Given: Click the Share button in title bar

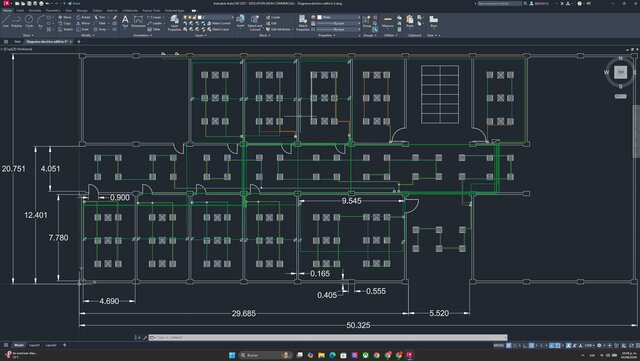Looking at the screenshot, I should click(74, 4).
